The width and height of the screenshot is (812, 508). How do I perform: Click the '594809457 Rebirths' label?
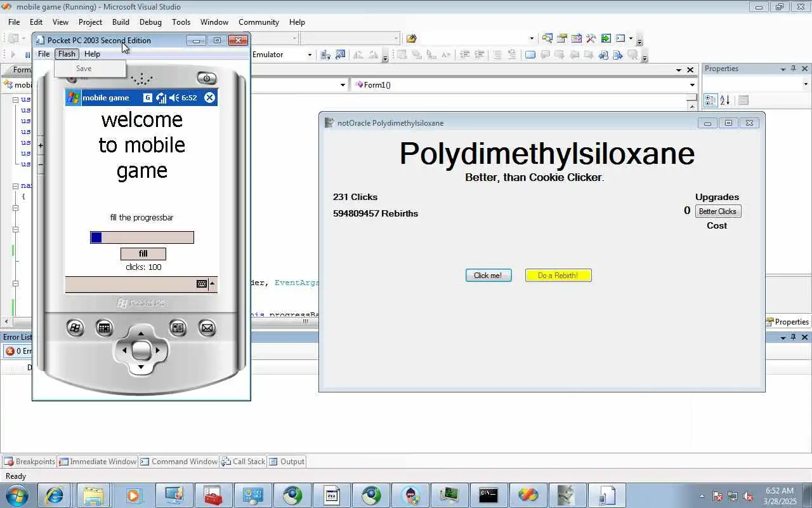point(376,213)
